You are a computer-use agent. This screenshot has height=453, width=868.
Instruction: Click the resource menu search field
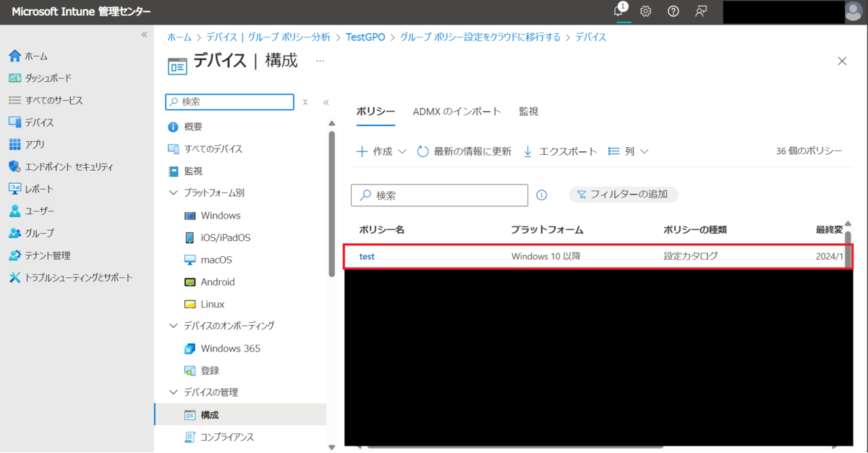(x=230, y=102)
